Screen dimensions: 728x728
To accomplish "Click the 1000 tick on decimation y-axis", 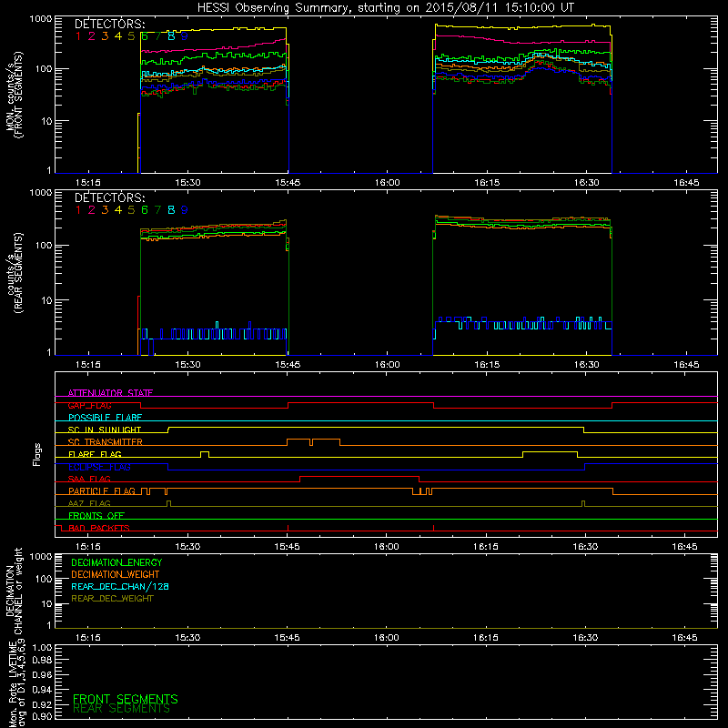I will [42, 556].
